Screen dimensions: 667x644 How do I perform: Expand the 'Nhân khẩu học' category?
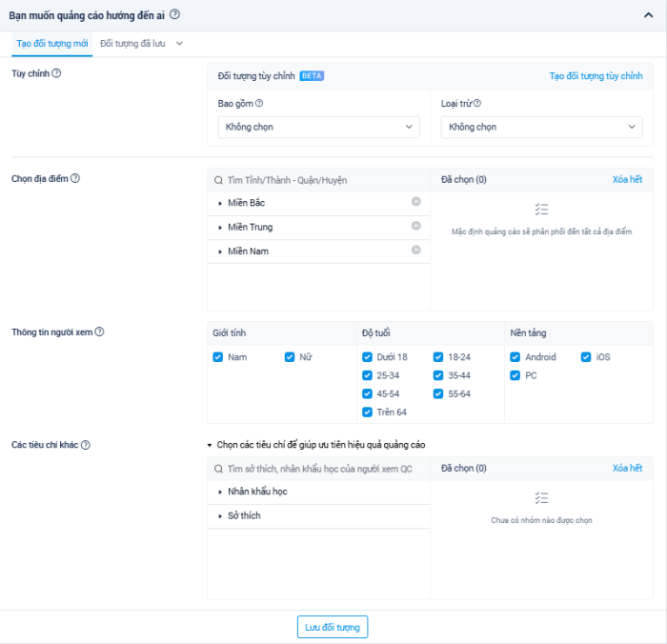click(220, 492)
